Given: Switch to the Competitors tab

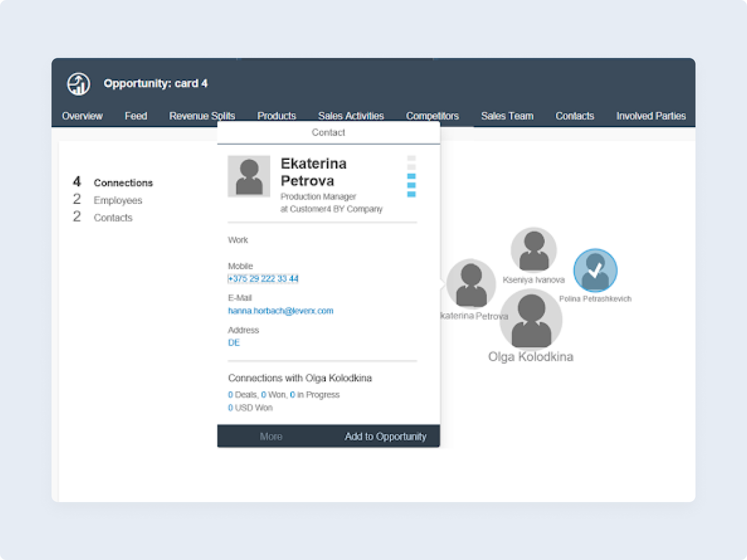Looking at the screenshot, I should point(433,116).
